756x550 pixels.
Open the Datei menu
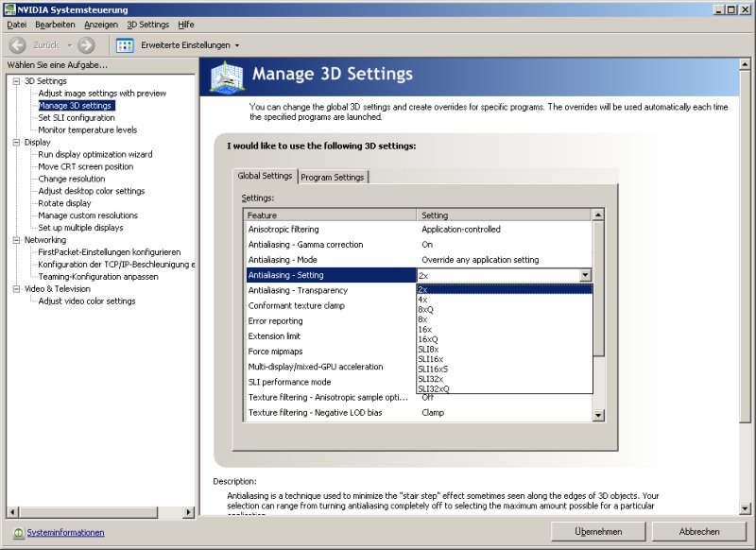coord(17,25)
